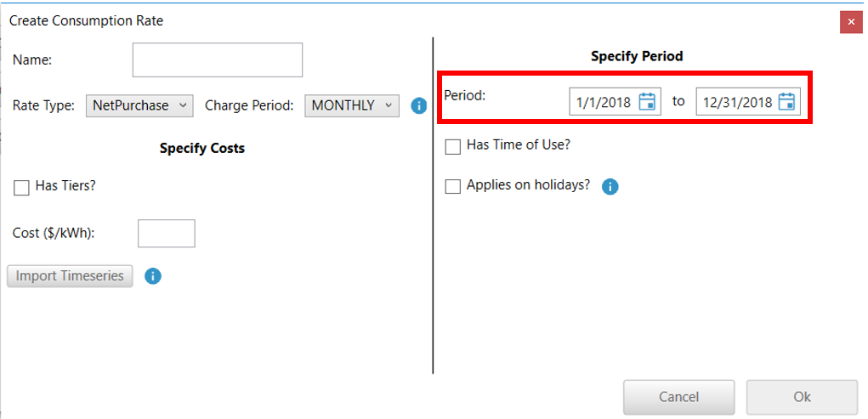Toggle the Has Time of Use checkbox
Viewport: 868px width, 419px height.
(453, 146)
